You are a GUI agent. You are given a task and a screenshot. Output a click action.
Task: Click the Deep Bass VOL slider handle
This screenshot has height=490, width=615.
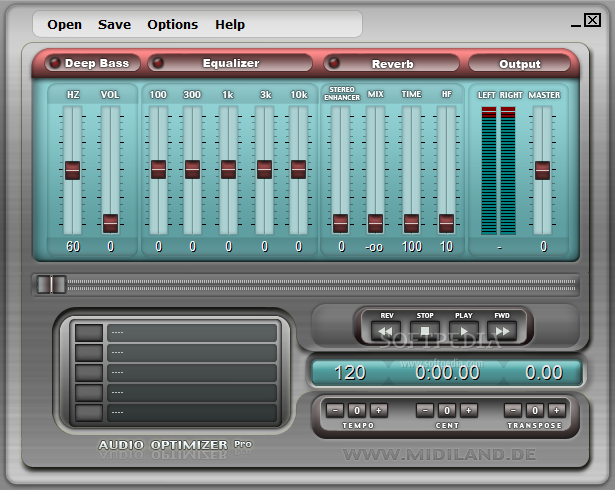pos(110,224)
